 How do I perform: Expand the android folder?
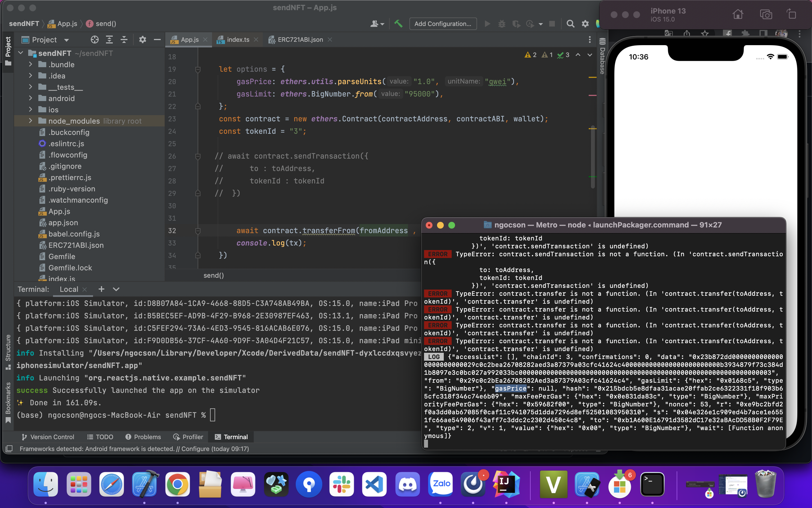[30, 98]
